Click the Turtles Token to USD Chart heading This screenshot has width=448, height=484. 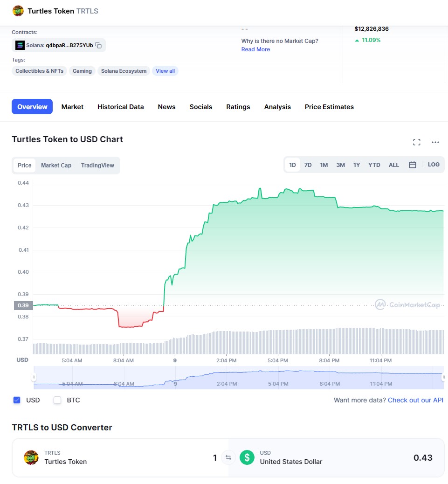67,139
